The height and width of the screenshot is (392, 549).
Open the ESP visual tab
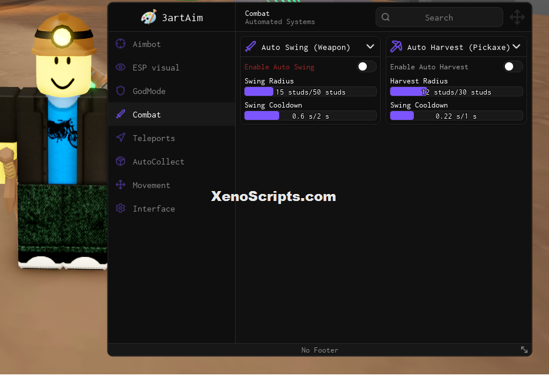172,68
